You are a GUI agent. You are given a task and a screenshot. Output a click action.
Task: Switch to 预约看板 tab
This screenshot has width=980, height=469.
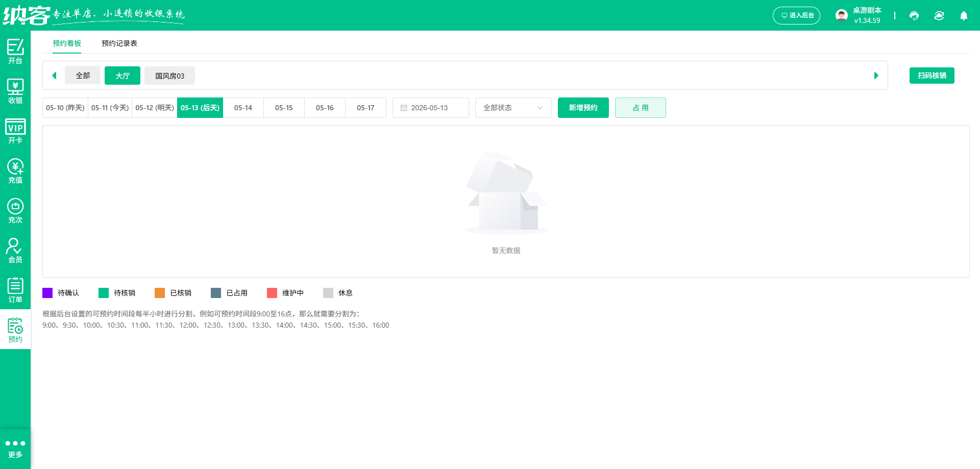(x=67, y=43)
